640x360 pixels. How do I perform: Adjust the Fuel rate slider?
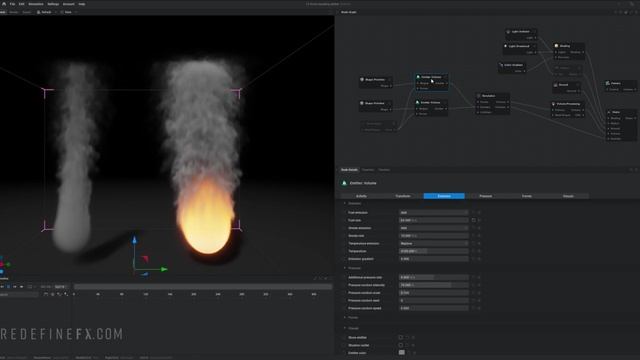click(433, 220)
